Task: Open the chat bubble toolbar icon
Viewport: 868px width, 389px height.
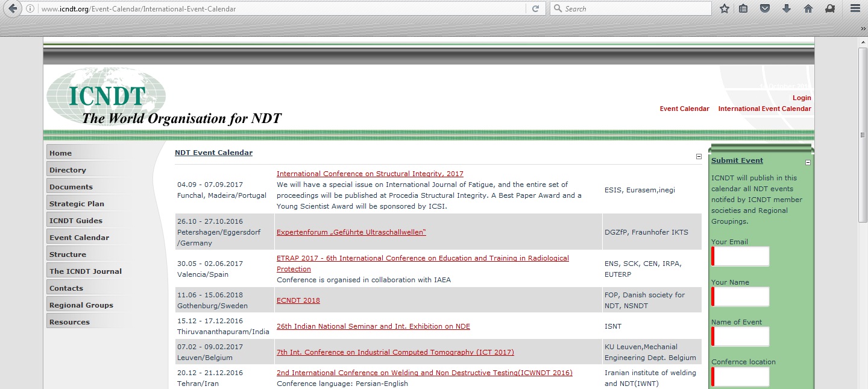Action: pos(830,8)
